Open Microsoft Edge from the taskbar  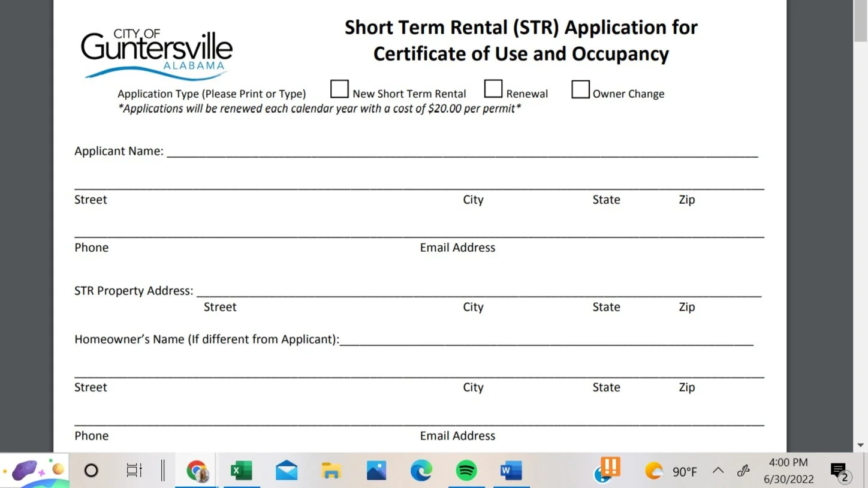pyautogui.click(x=421, y=471)
